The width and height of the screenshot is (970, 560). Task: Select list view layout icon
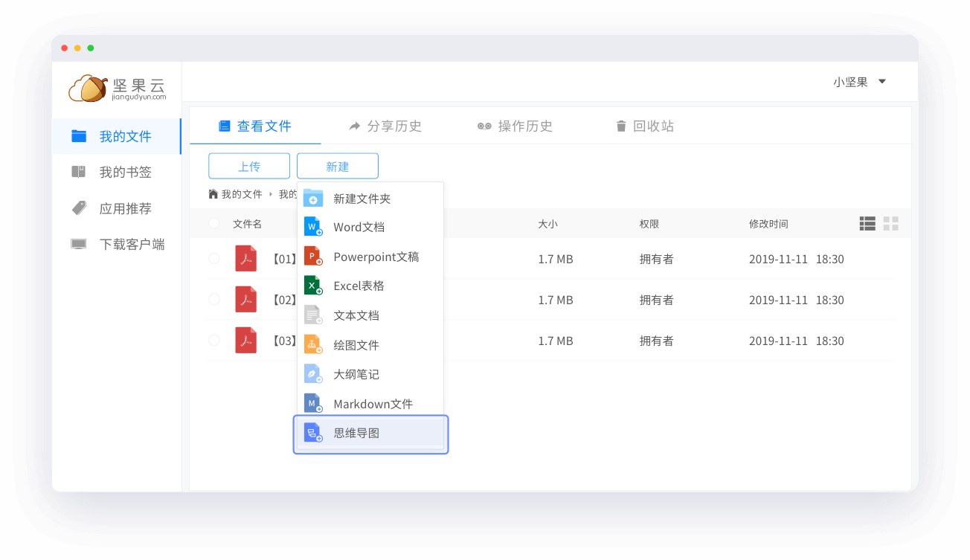pos(867,224)
